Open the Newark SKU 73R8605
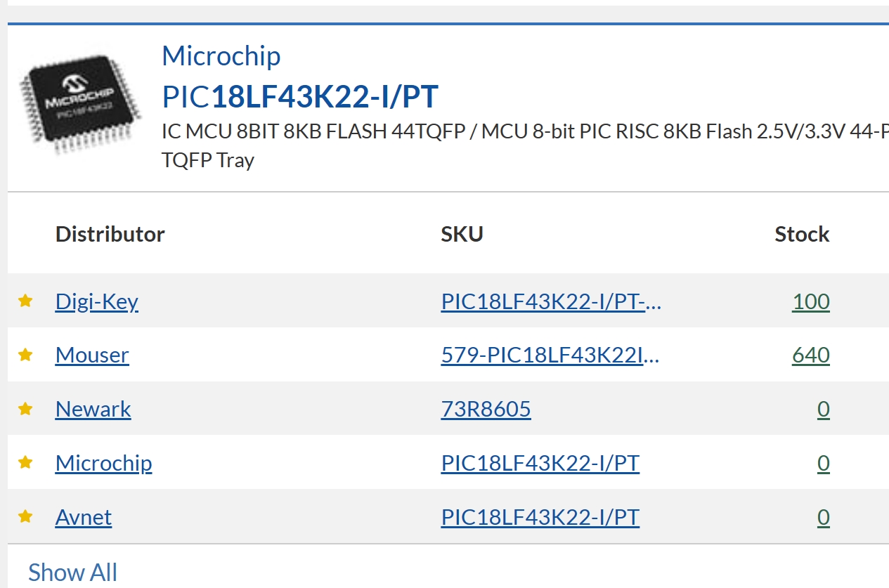 tap(486, 409)
